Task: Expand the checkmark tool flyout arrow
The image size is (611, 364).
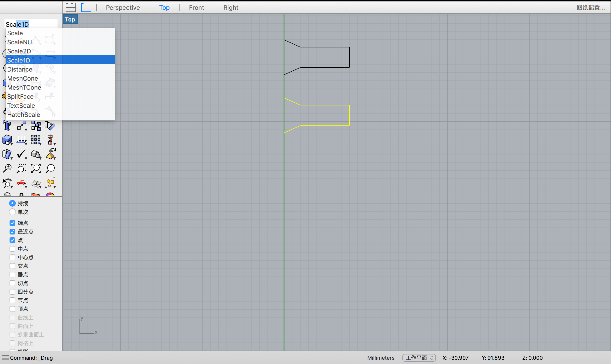Action: pyautogui.click(x=26, y=158)
